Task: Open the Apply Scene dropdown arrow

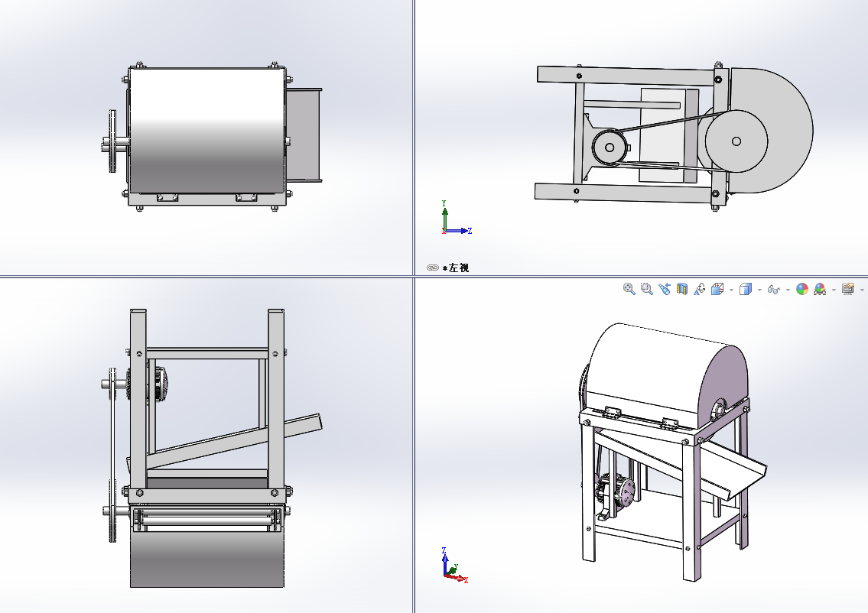Action: (x=834, y=290)
